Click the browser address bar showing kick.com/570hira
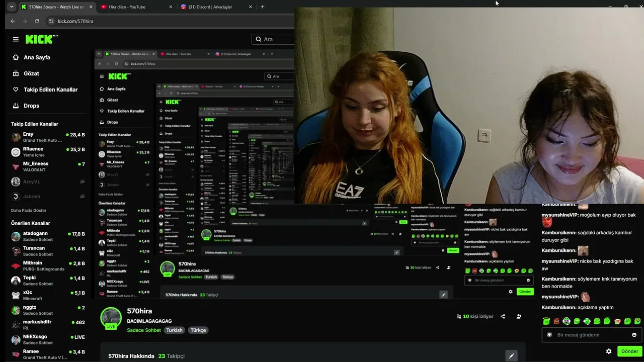Viewport: 644px width, 362px height. [171, 21]
